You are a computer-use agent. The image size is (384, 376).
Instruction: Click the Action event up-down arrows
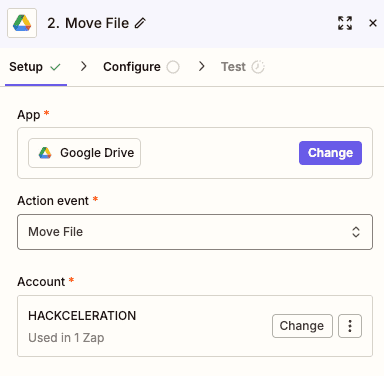click(356, 232)
